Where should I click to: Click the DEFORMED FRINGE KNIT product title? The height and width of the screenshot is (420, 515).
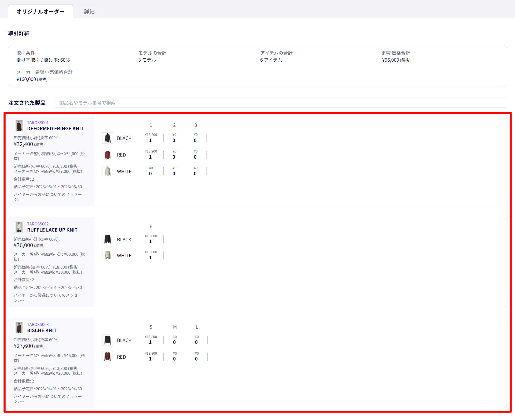55,129
